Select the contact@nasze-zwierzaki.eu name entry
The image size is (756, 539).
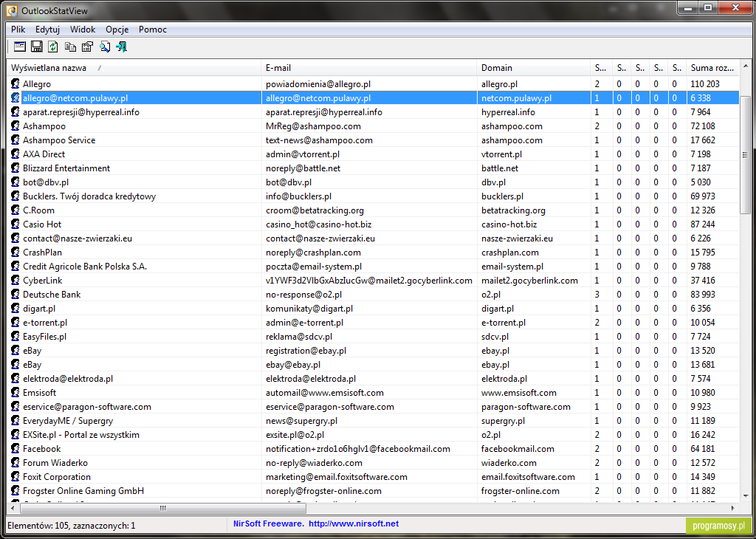tap(77, 238)
